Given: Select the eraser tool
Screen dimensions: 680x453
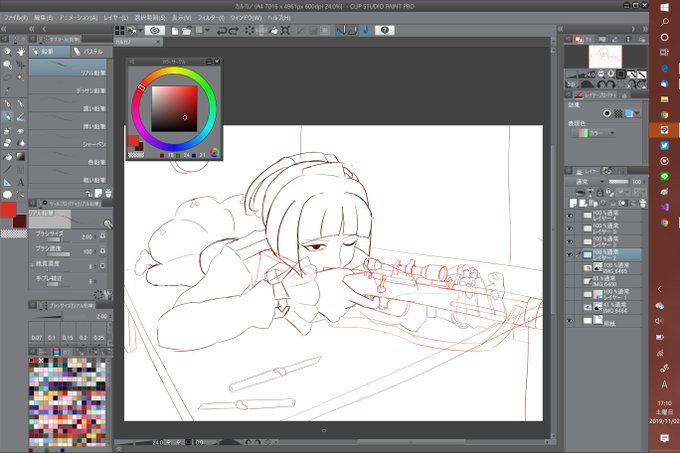Looking at the screenshot, I should pos(7,143).
